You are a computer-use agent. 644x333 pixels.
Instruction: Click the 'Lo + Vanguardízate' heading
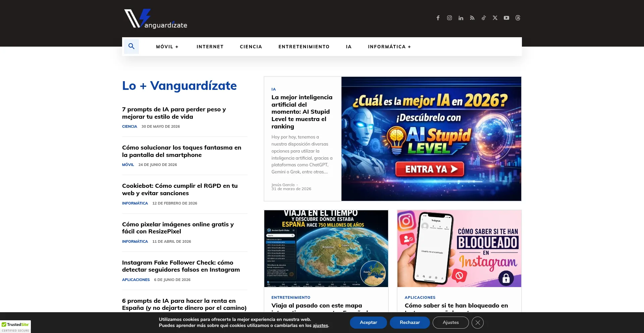point(179,86)
